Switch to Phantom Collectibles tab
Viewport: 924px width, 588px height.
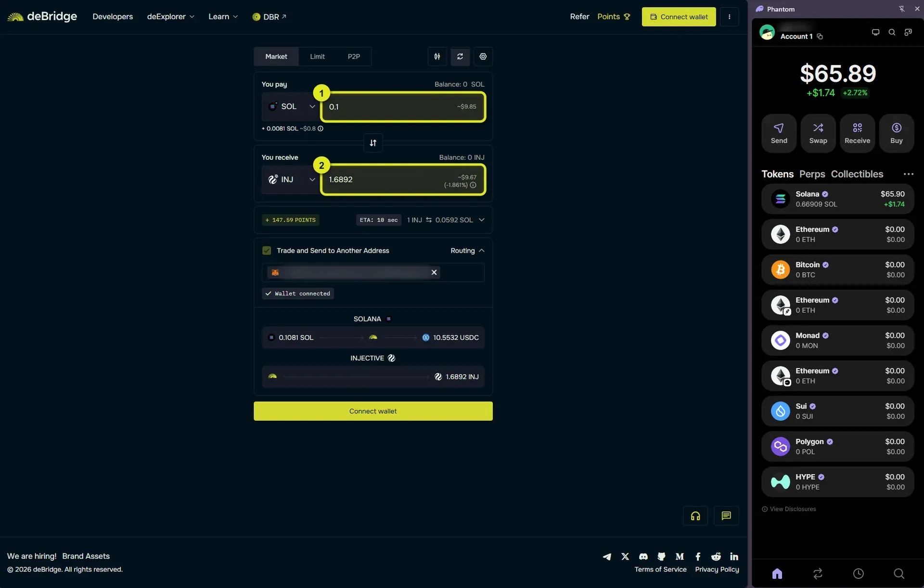(x=857, y=174)
